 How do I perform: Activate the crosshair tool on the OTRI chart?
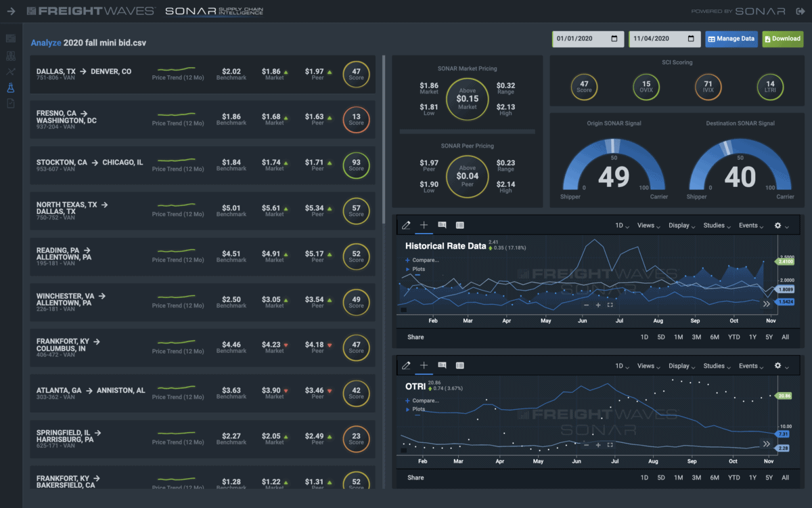[424, 366]
